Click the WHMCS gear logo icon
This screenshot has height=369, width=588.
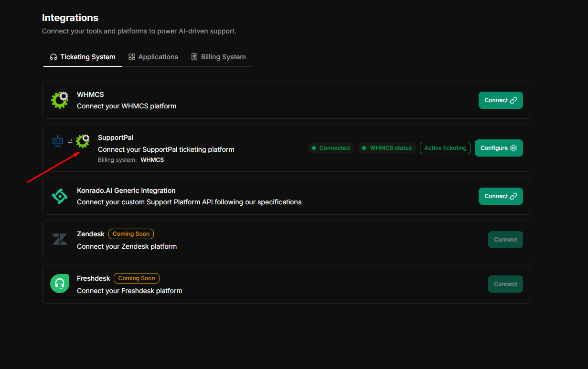point(60,100)
